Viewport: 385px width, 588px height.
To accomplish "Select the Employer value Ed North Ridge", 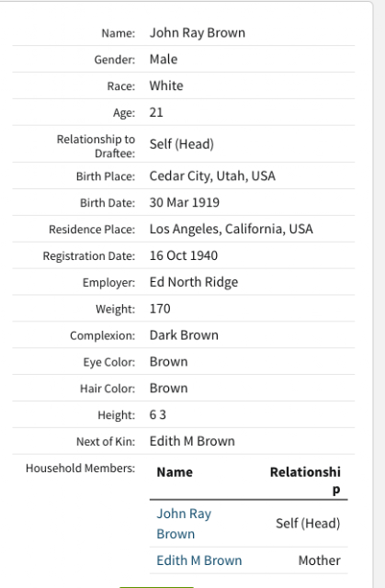I will (x=194, y=282).
